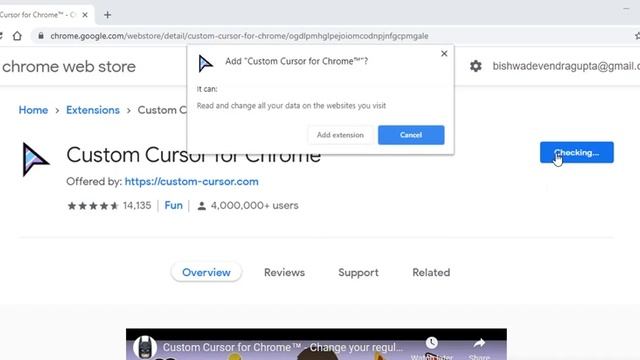Go to Home breadcrumb
Viewport: 640px width, 360px height.
pyautogui.click(x=33, y=110)
